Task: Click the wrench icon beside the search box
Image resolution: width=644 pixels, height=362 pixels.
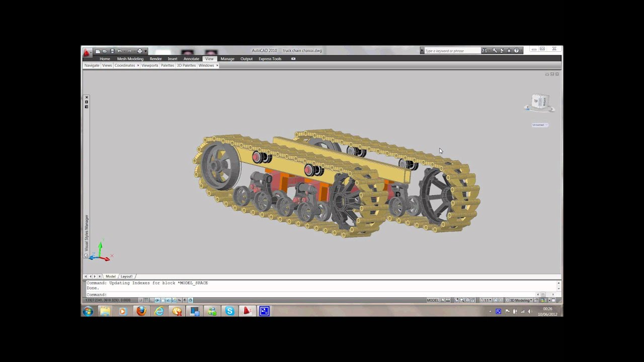Action: click(x=495, y=51)
